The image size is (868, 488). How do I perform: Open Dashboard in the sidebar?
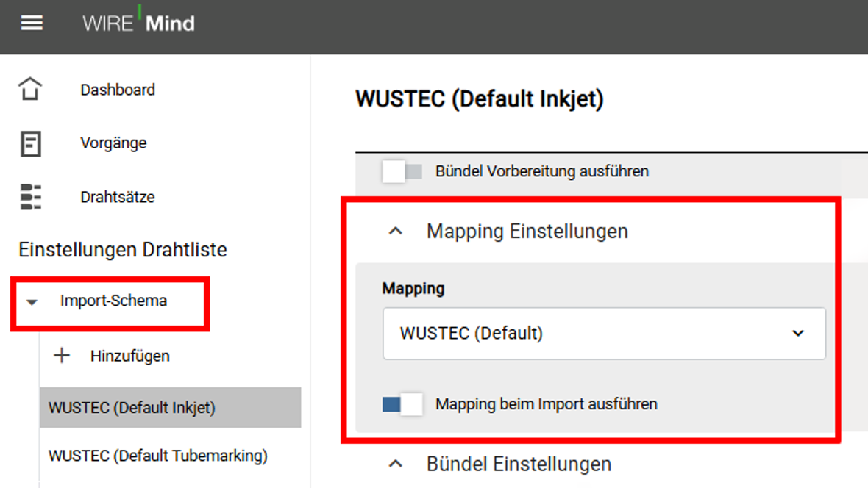coord(118,90)
